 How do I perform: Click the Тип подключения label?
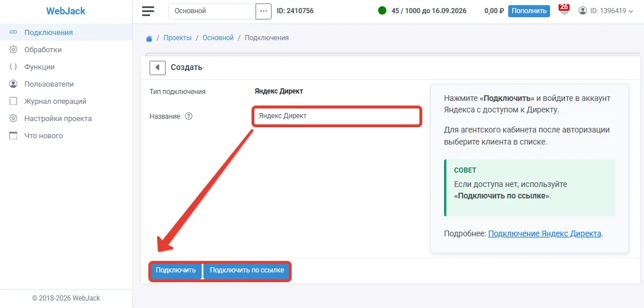(x=178, y=92)
